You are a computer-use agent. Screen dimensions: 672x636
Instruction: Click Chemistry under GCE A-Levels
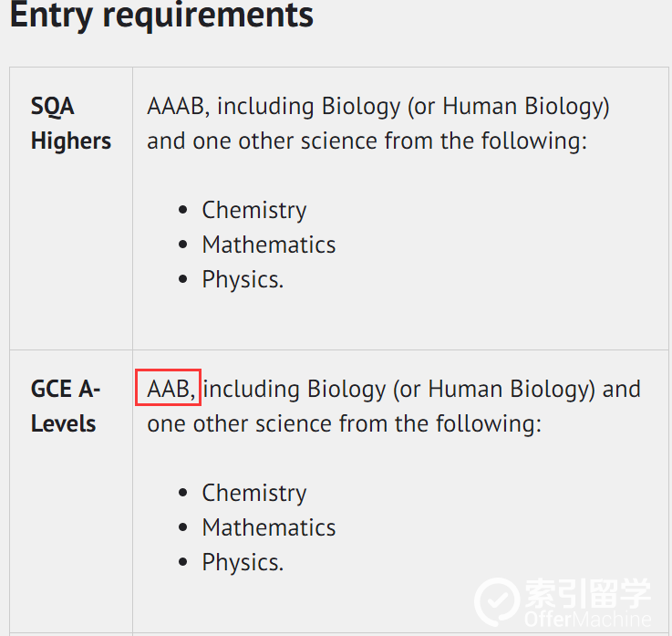tap(254, 493)
